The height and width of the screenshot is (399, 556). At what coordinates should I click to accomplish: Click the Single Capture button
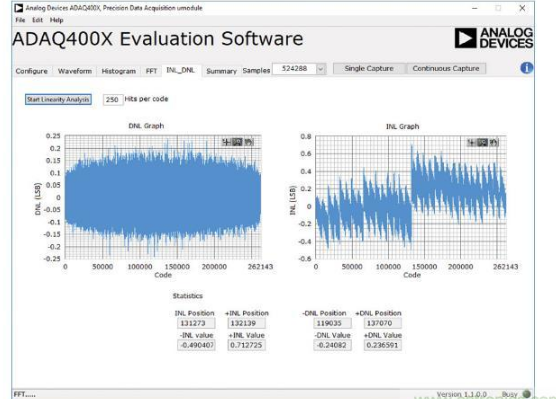coord(369,68)
